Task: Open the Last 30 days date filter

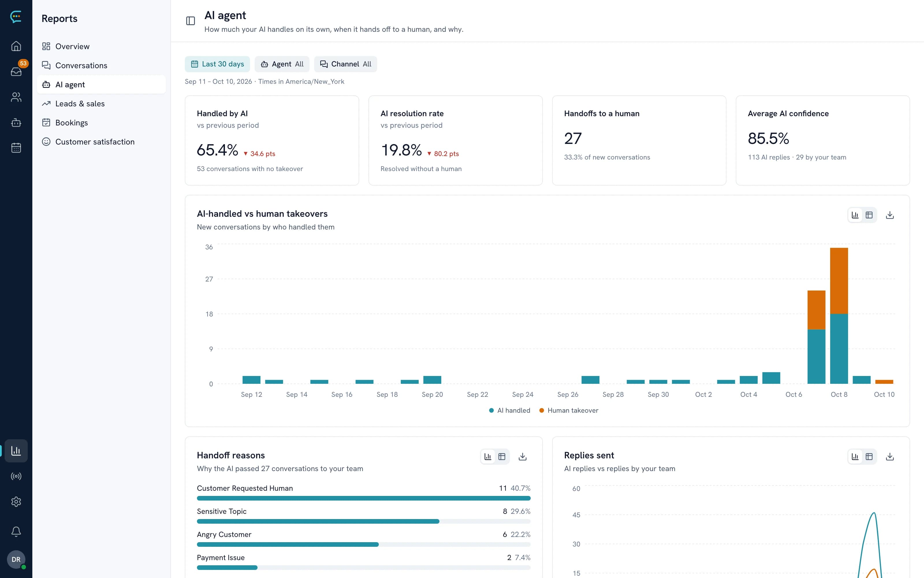Action: click(217, 64)
